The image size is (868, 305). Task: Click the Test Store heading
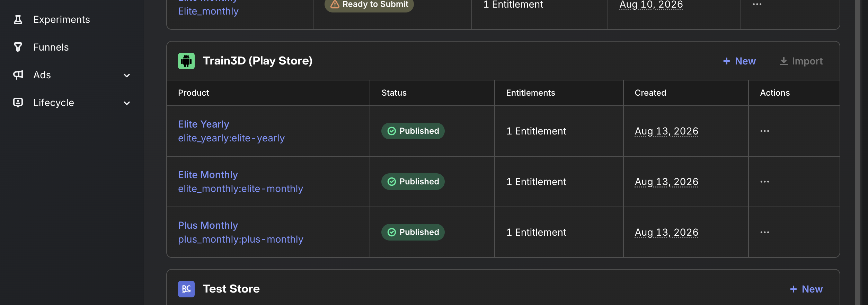pos(231,289)
